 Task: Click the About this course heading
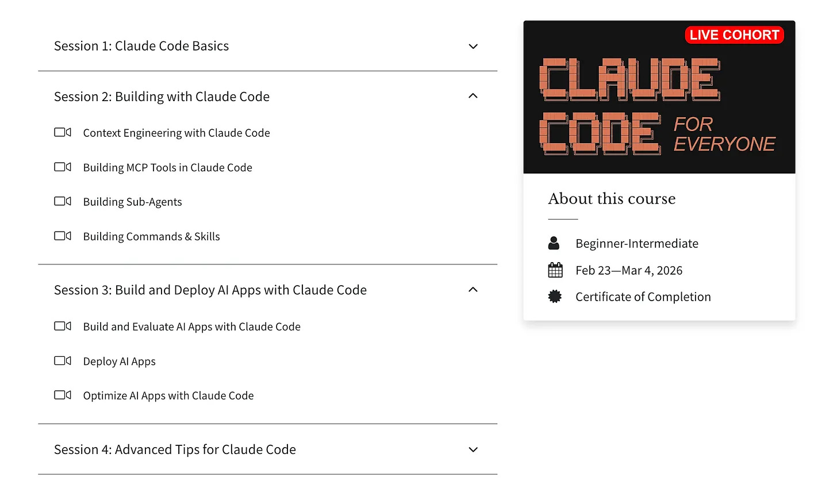[x=612, y=199]
